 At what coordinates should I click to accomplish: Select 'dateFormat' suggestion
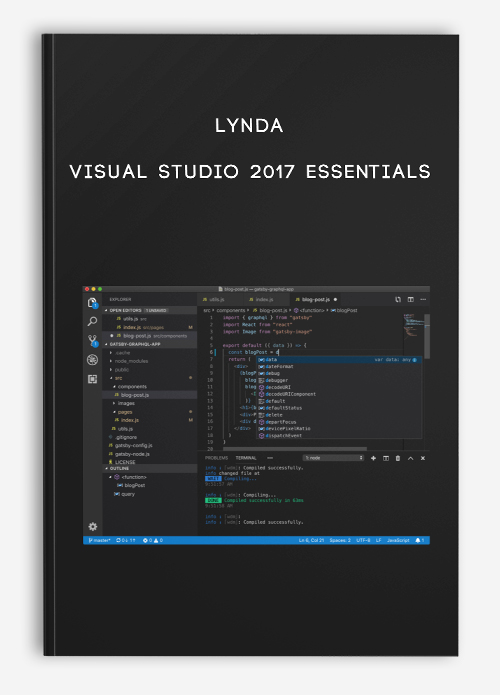coord(339,367)
